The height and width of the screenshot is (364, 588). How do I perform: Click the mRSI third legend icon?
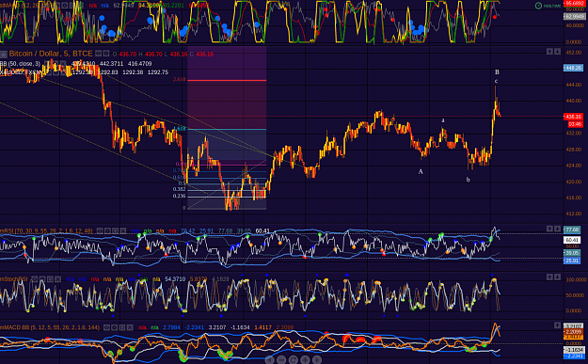pyautogui.click(x=115, y=230)
